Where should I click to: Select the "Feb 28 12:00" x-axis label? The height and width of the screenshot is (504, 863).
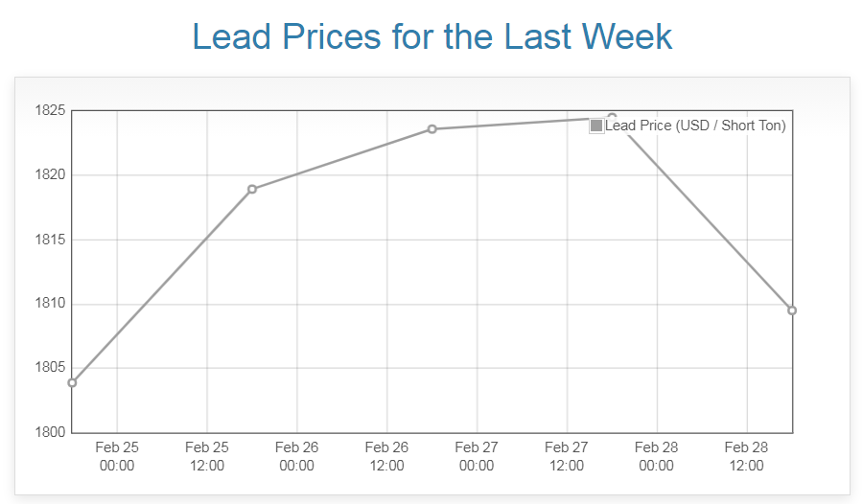click(747, 456)
